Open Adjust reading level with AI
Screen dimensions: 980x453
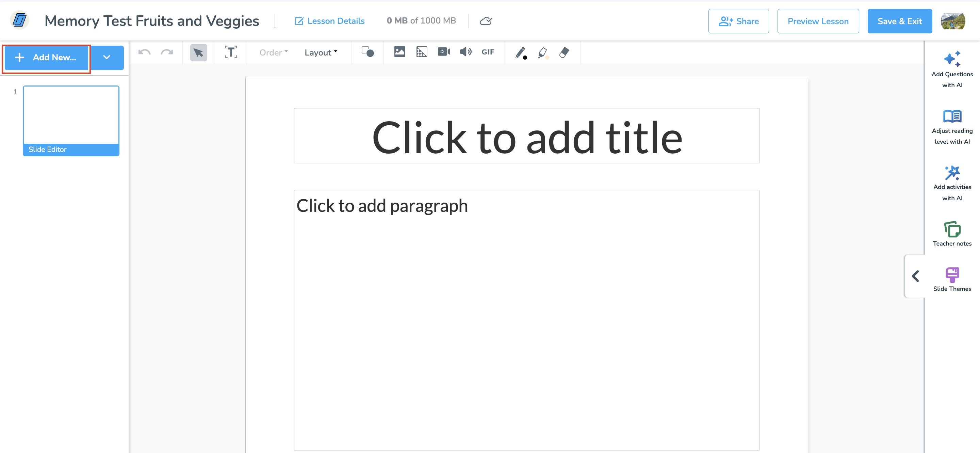tap(952, 127)
